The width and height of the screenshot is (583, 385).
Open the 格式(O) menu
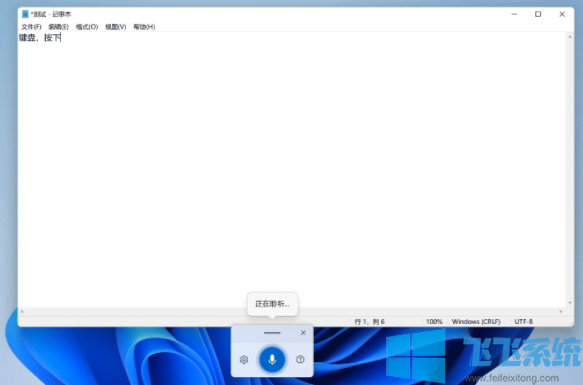click(87, 27)
